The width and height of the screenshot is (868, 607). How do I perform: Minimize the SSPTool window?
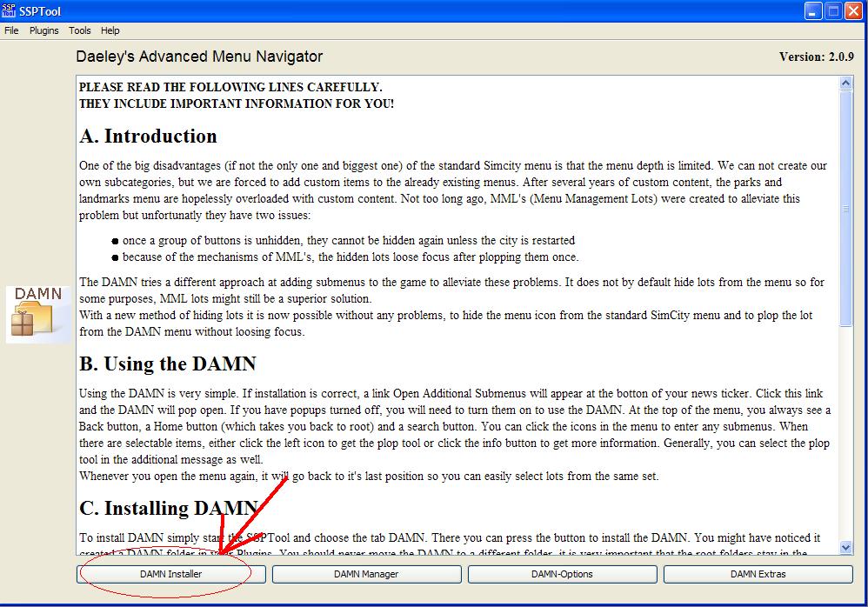[x=812, y=11]
